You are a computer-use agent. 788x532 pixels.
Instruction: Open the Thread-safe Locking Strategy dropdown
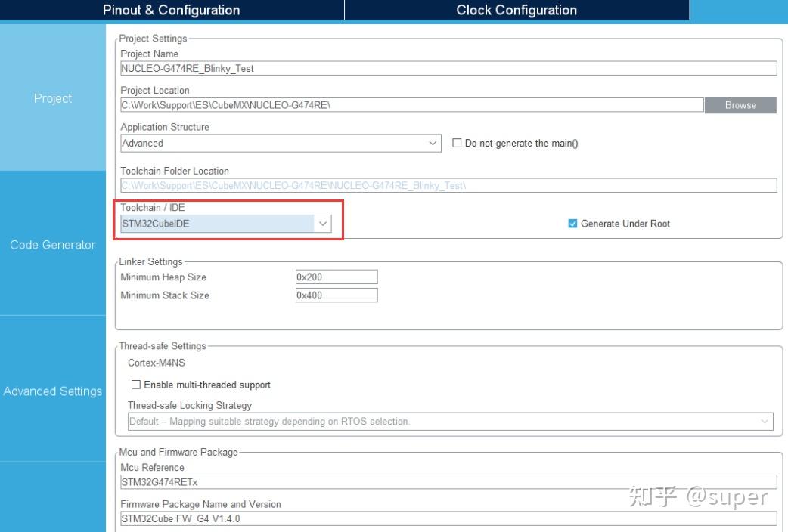[x=764, y=421]
